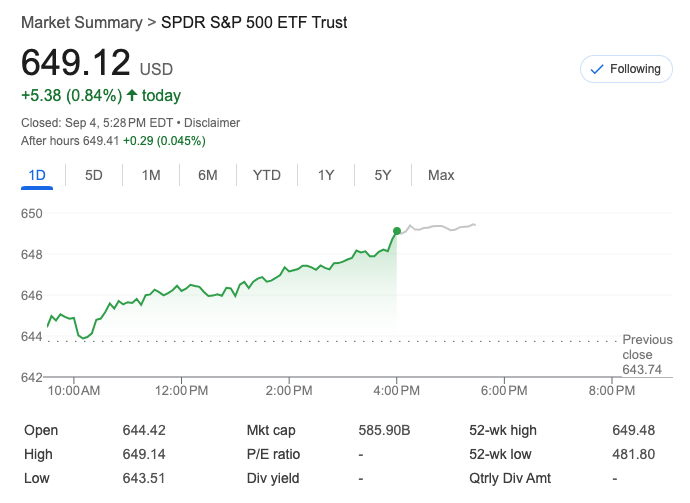Image resolution: width=690 pixels, height=503 pixels.
Task: Show the Max history chart
Action: coord(441,175)
